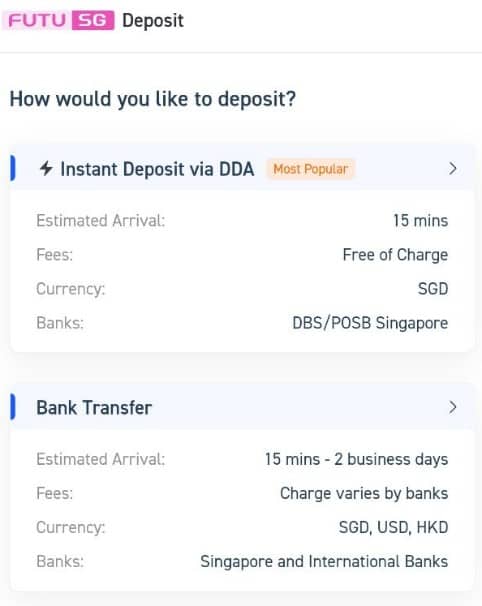
Task: Click 15 mins - 2 business days text
Action: pos(356,460)
